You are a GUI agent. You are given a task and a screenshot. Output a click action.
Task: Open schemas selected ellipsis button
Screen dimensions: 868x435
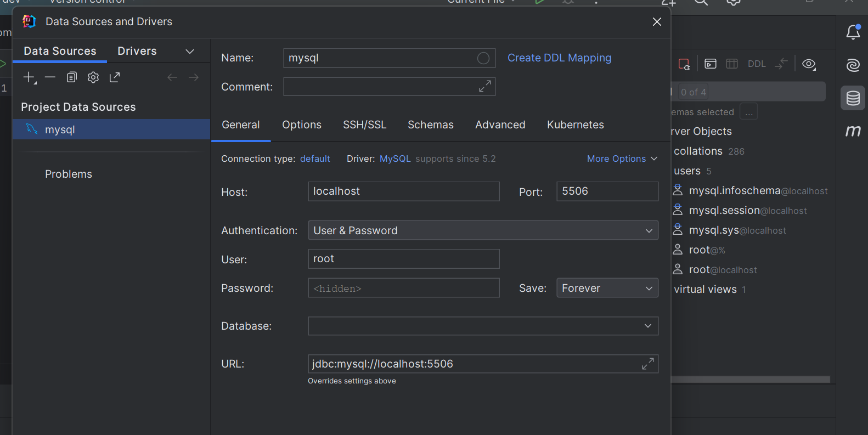click(749, 112)
